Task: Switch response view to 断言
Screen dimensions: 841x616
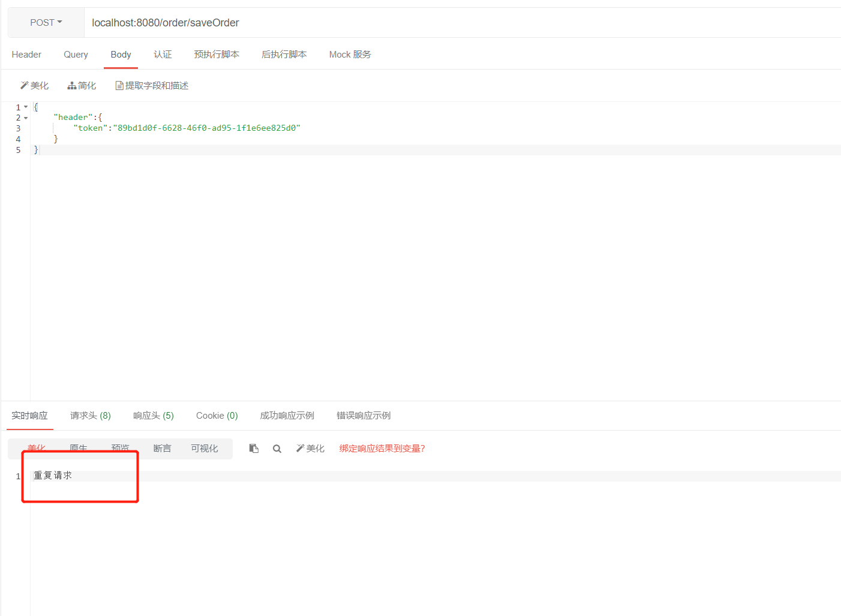Action: [x=162, y=449]
